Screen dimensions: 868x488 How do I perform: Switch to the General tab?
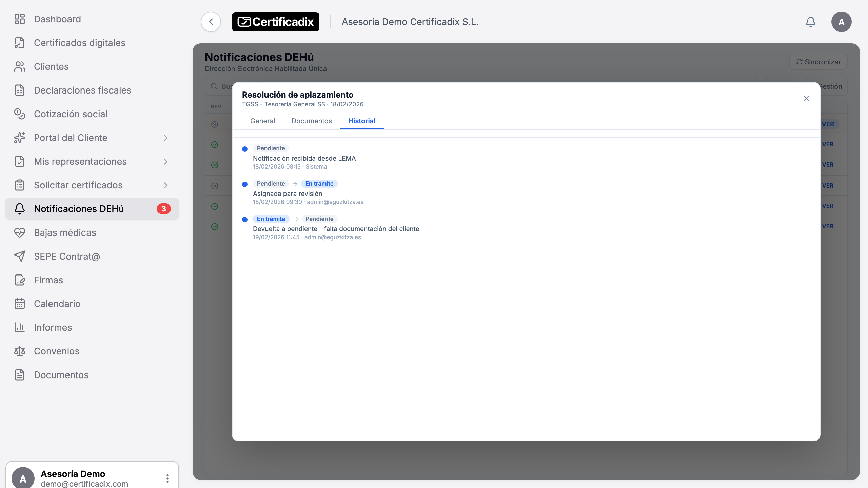263,121
